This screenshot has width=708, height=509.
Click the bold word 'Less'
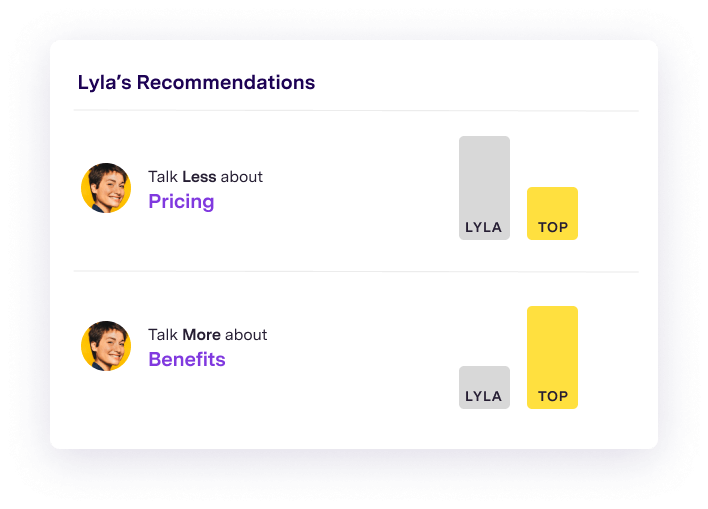pos(199,177)
